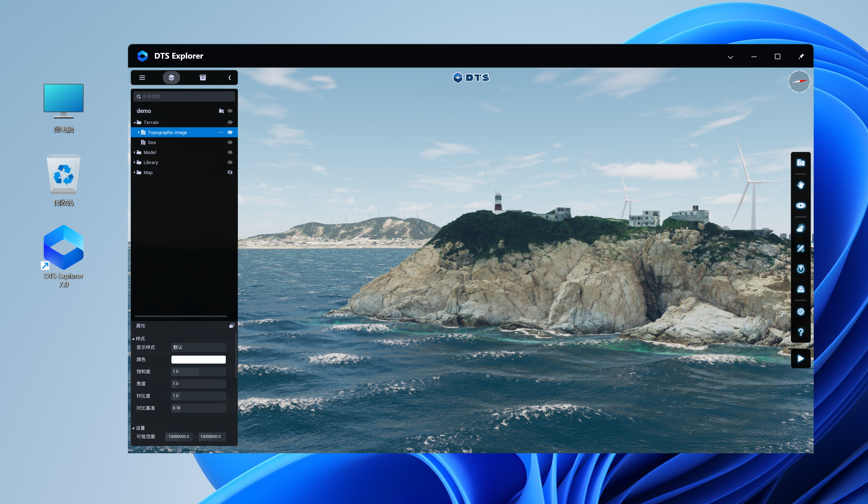The width and height of the screenshot is (868, 504).
Task: Open the Topographic image more options dots
Action: pyautogui.click(x=221, y=132)
